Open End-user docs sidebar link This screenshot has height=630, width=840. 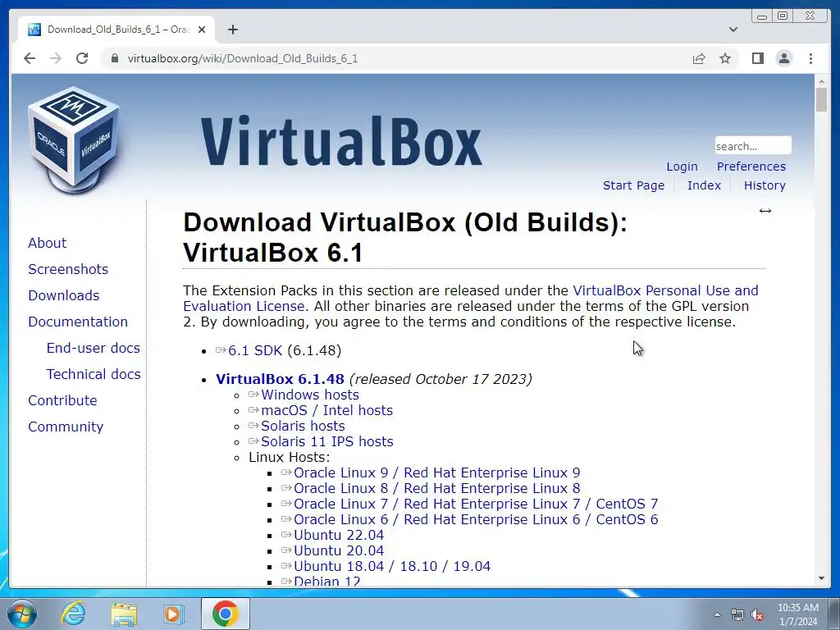click(x=94, y=348)
